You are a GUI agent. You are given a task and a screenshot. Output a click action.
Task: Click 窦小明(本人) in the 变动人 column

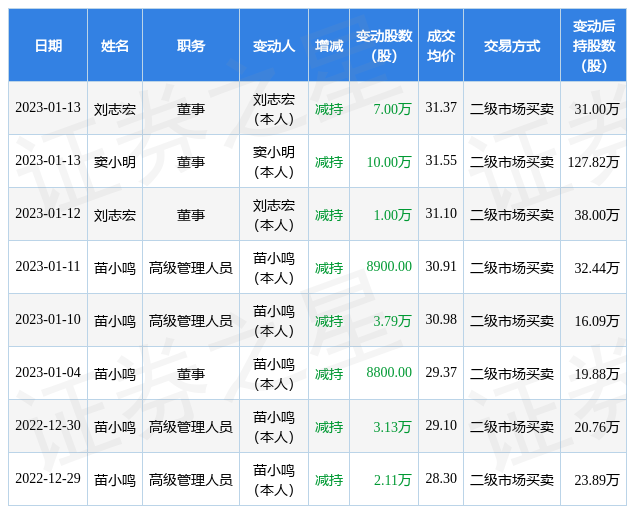point(274,162)
